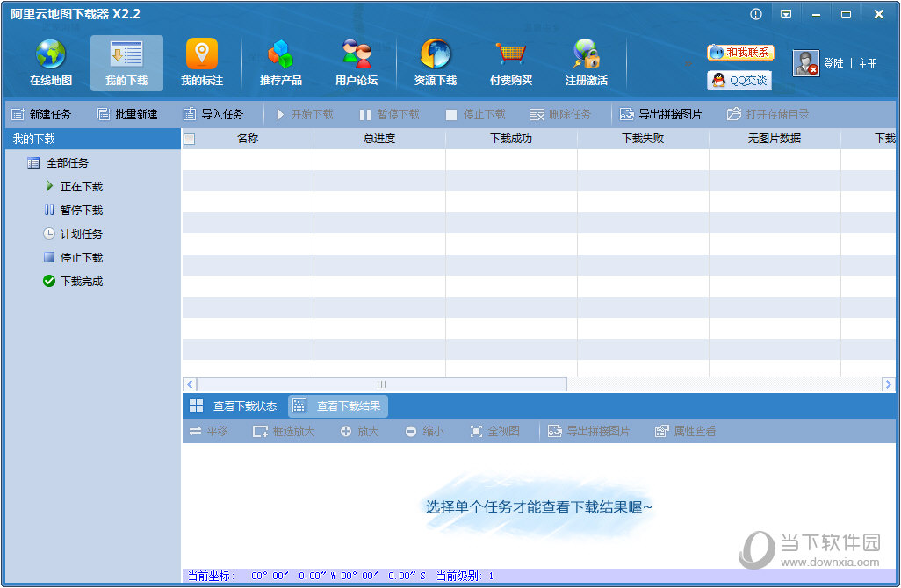This screenshot has height=588, width=901.
Task: Toggle the select-all checkbox in table header
Action: coord(189,139)
